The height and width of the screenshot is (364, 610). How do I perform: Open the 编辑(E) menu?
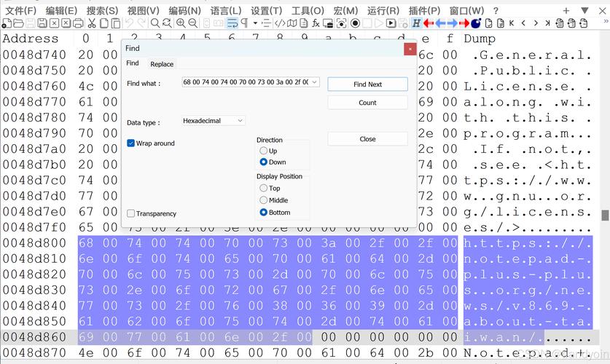61,10
